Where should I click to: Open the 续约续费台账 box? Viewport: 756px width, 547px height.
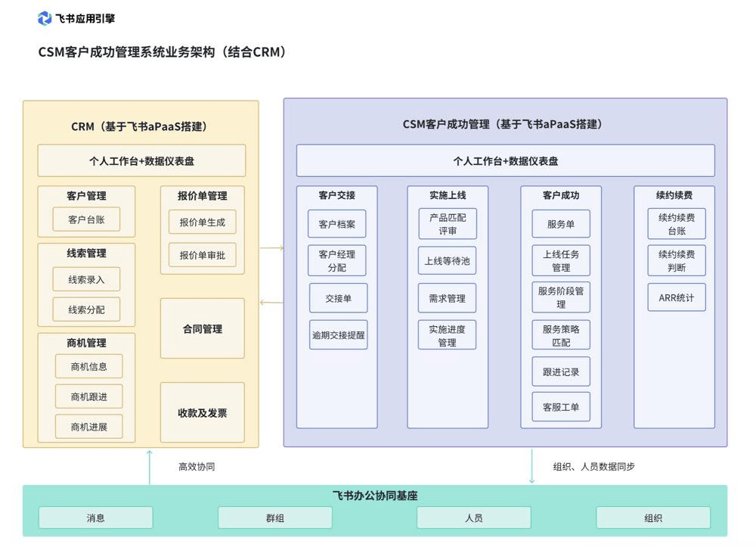tap(677, 224)
